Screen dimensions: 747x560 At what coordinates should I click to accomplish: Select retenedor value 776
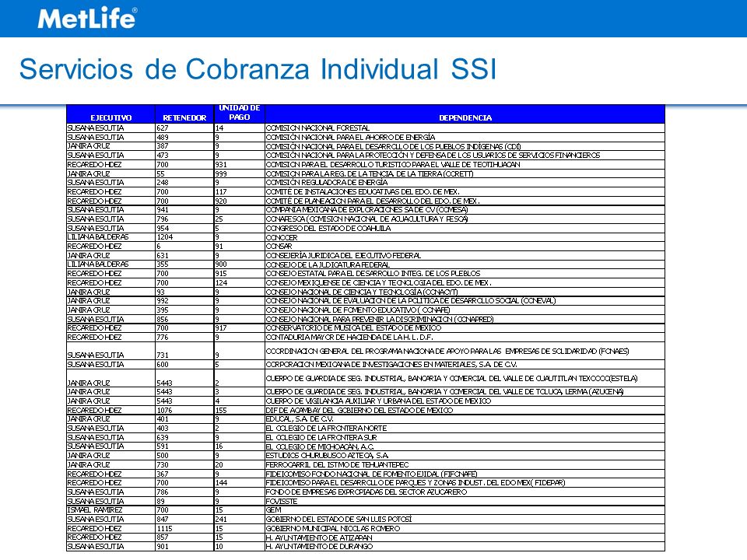click(163, 337)
